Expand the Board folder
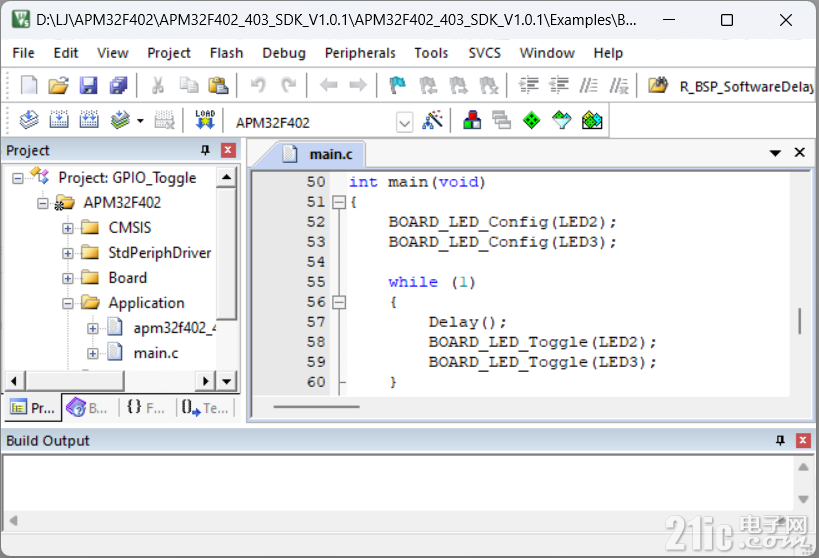This screenshot has height=558, width=819. click(x=67, y=278)
